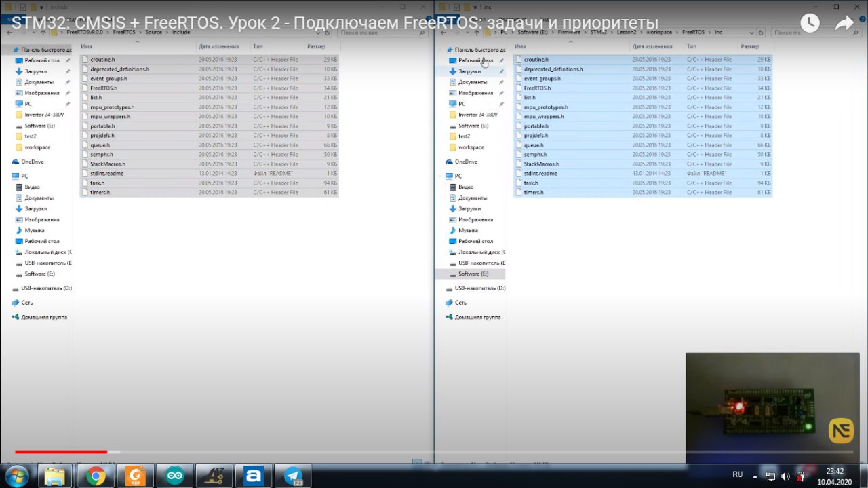The height and width of the screenshot is (488, 868).
Task: Select Домашняя группа in the inc window sidebar
Action: 477,317
